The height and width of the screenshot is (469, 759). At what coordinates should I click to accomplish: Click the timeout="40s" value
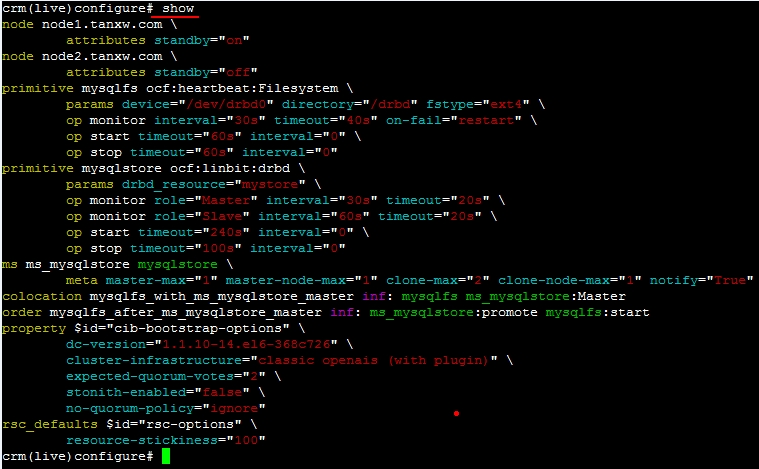click(326, 120)
